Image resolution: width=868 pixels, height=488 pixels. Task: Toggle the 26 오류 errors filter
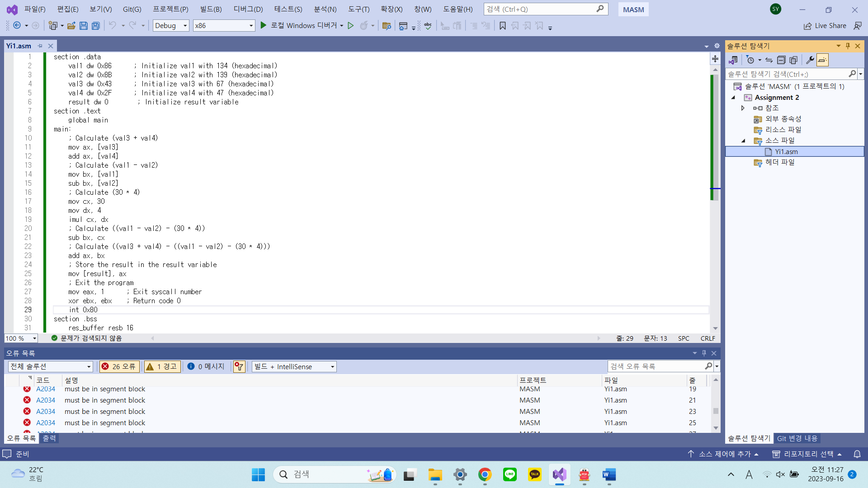119,366
